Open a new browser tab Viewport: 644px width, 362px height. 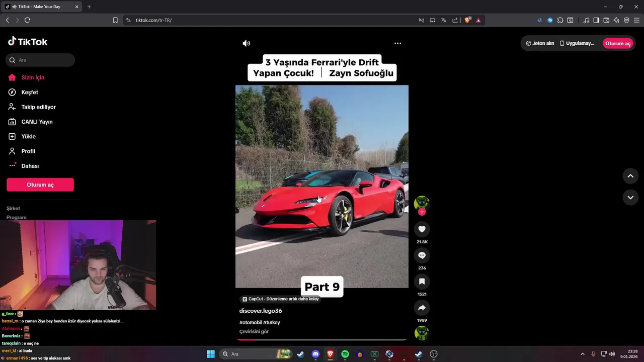tap(89, 7)
